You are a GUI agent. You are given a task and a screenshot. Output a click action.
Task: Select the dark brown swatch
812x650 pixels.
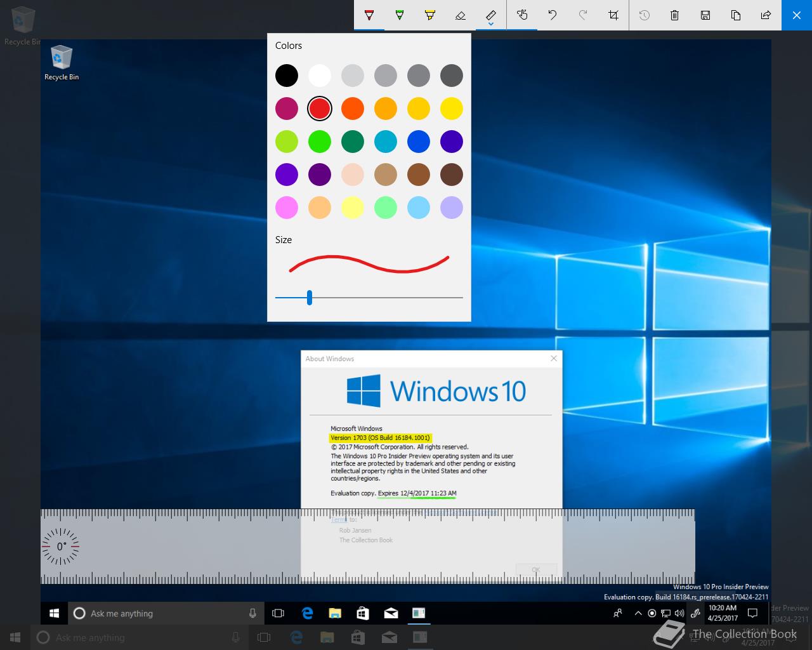point(452,175)
